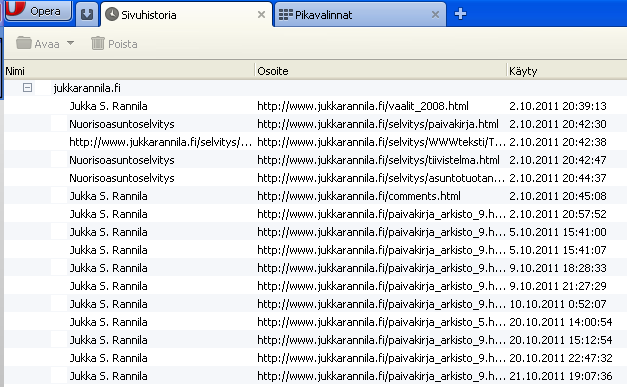
Task: Select the entry visited 20.10.2011 22:47:32
Action: click(x=315, y=358)
